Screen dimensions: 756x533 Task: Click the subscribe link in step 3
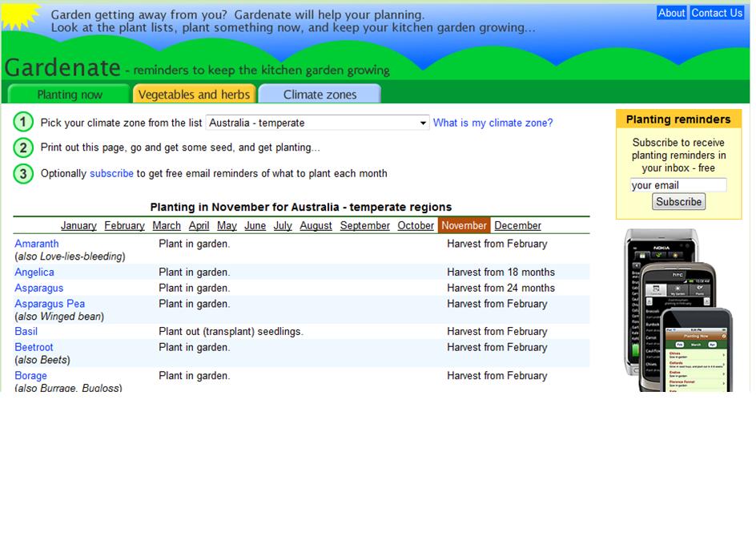(x=111, y=174)
